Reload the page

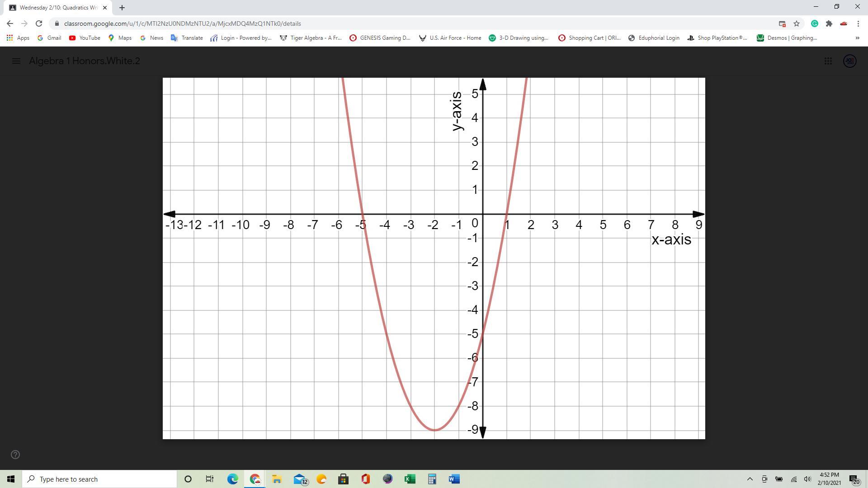(39, 23)
